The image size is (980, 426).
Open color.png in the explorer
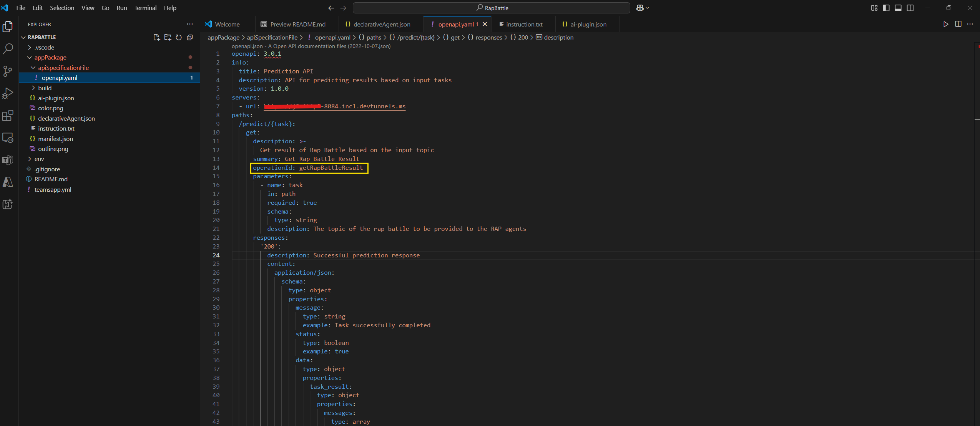[x=110, y=108]
